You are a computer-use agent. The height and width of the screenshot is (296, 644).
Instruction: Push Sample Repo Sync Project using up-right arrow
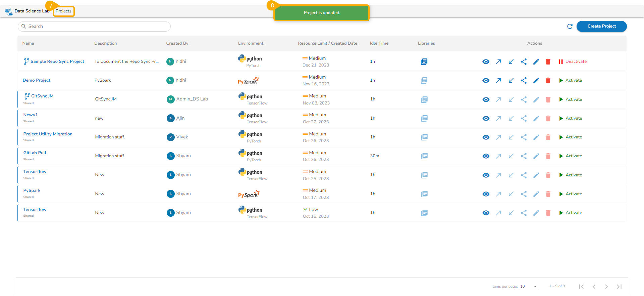pyautogui.click(x=498, y=61)
